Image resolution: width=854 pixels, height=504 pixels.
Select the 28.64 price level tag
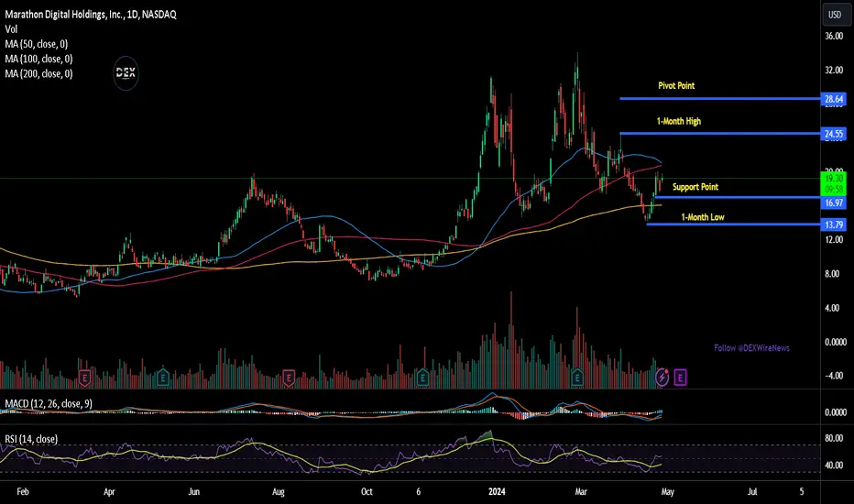[x=834, y=99]
